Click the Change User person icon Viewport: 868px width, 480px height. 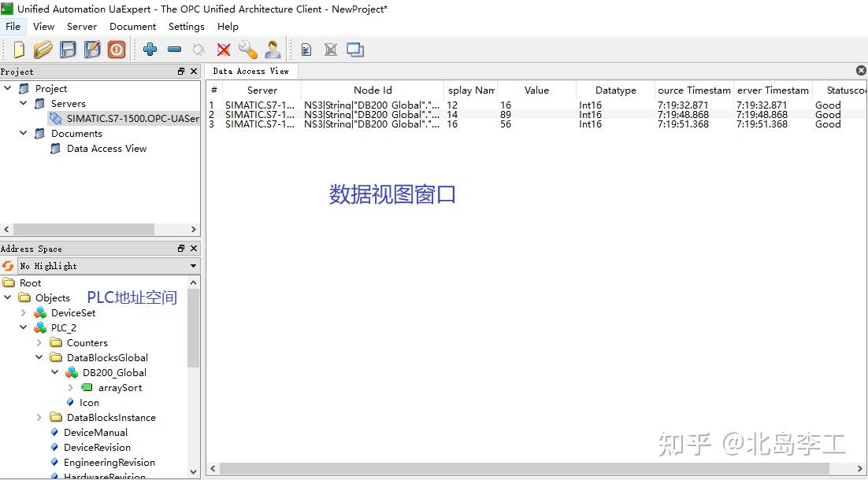pyautogui.click(x=273, y=49)
